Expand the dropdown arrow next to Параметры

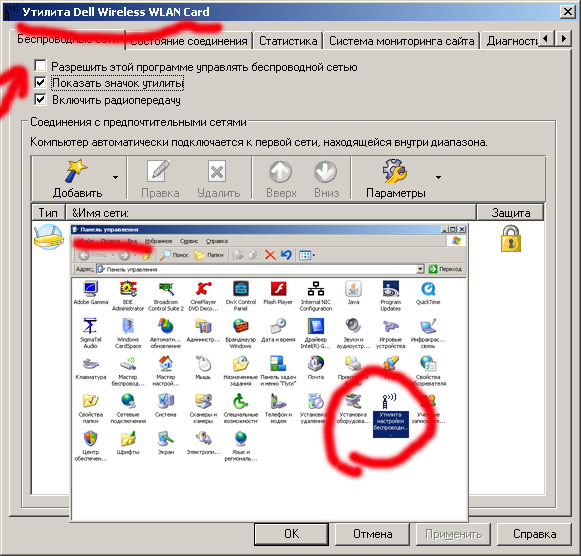(438, 177)
